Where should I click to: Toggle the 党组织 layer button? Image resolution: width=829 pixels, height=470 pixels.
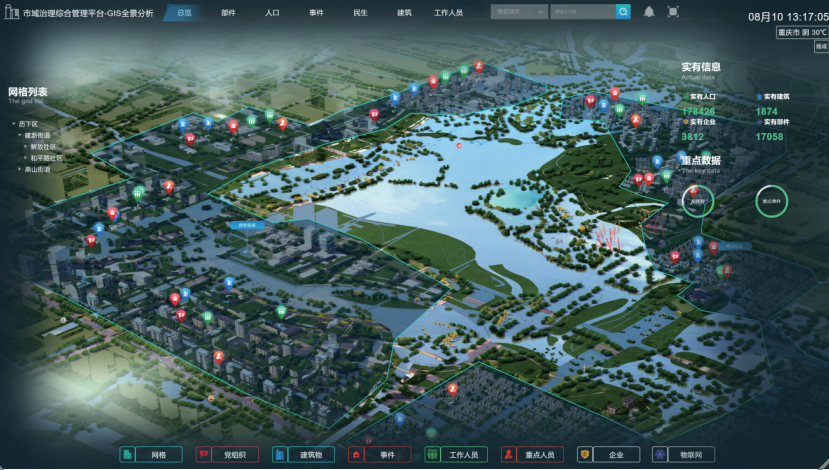coord(228,455)
